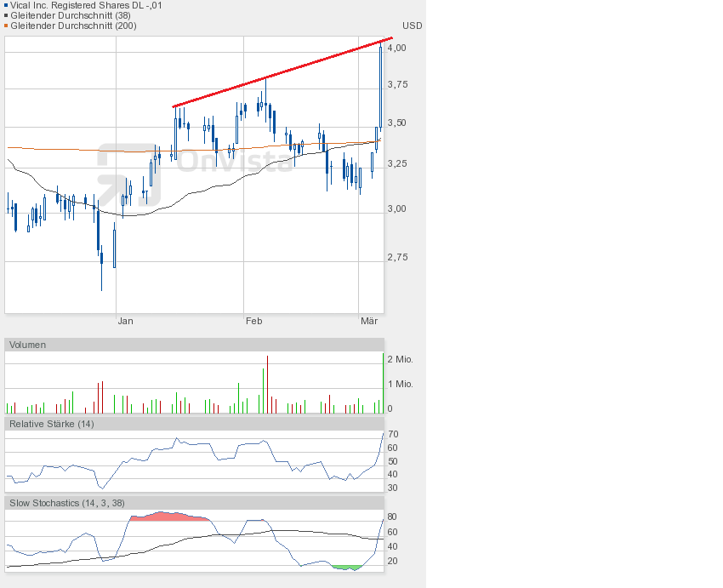Click the 3,50 price axis label
This screenshot has height=588, width=723.
coord(397,123)
